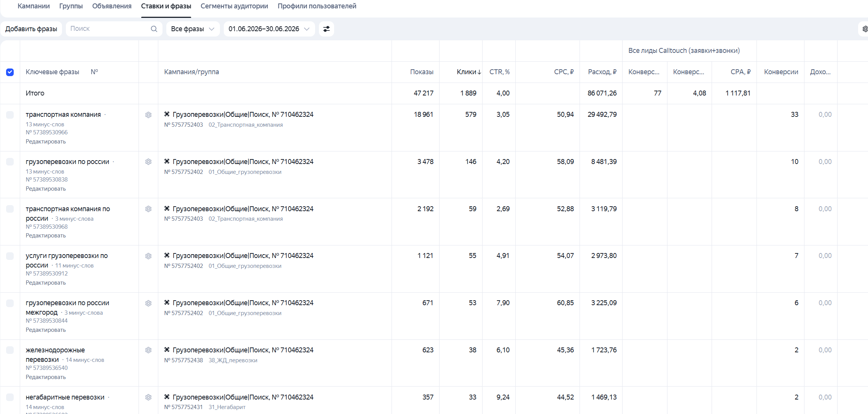Check the 'грузоперевозки по россии' row checkbox
Image resolution: width=868 pixels, height=414 pixels.
[10, 162]
